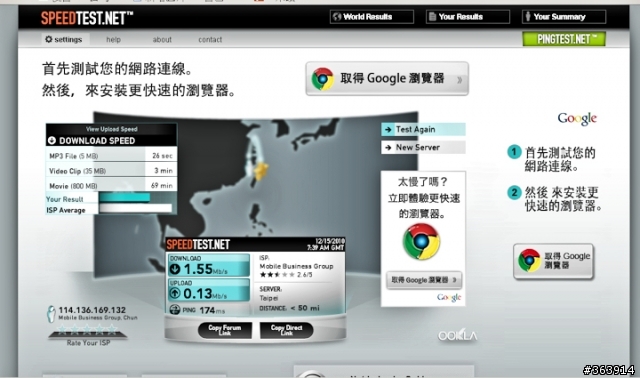Rate your ISP using the star row
640x378 pixels.
87,329
